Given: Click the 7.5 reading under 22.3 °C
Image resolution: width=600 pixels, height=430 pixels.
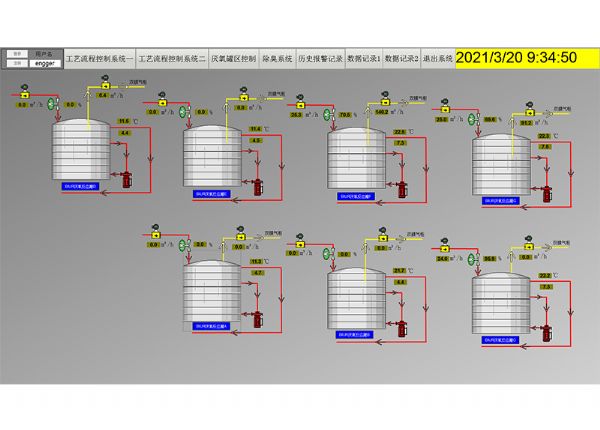Looking at the screenshot, I should point(545,147).
